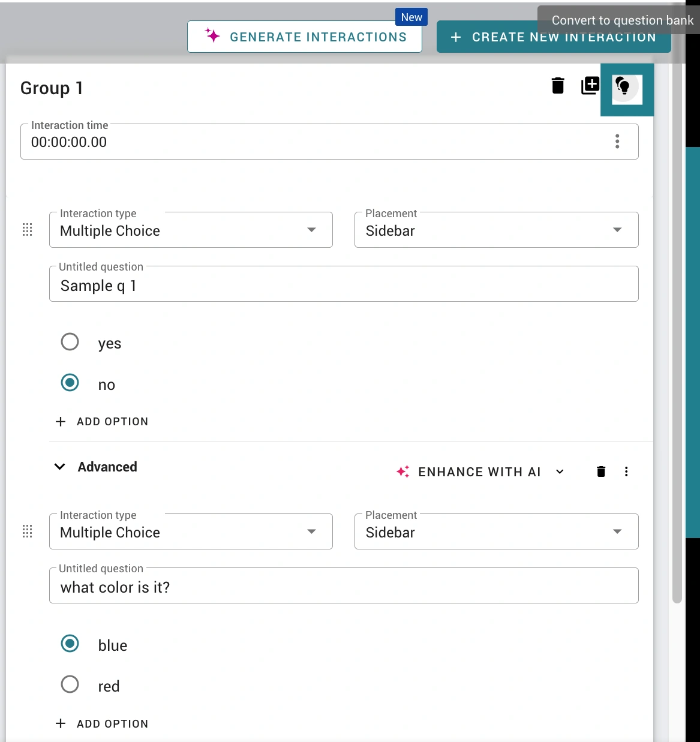700x742 pixels.
Task: Open Placement dropdown for Sample q 1
Action: tap(497, 230)
